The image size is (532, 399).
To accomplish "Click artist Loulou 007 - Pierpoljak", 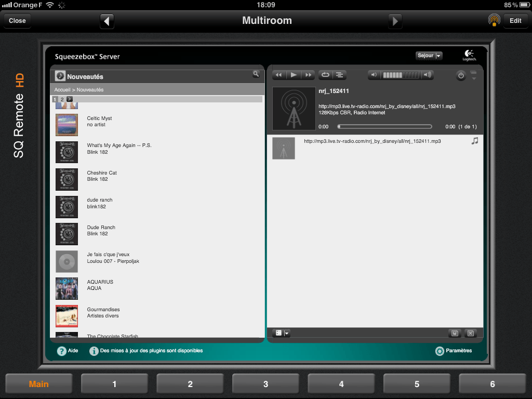I will 113,261.
